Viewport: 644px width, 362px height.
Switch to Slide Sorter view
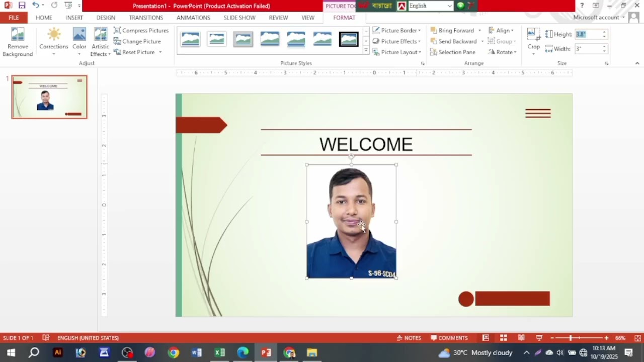tap(503, 338)
